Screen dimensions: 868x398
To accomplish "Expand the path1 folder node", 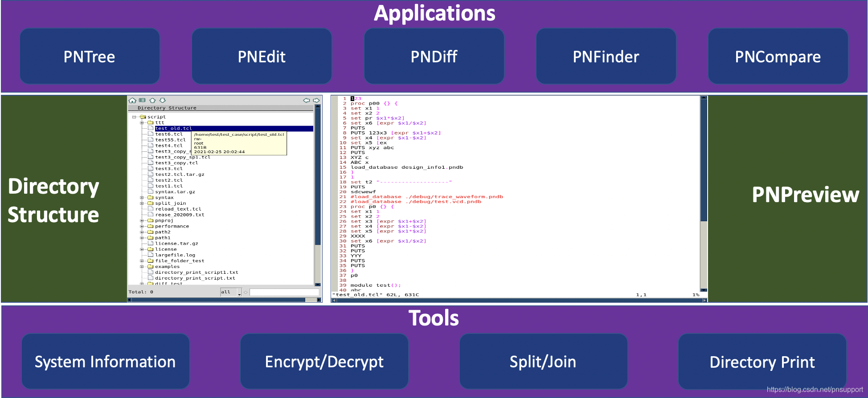I will pyautogui.click(x=142, y=238).
